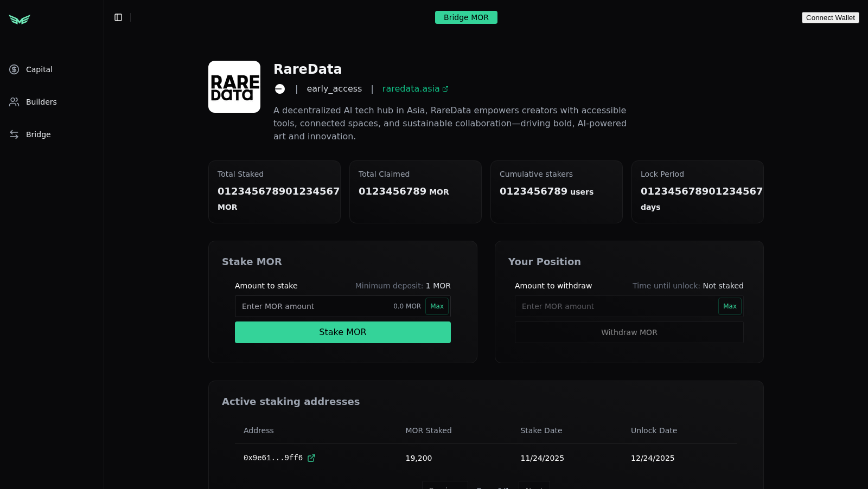Screen dimensions: 868x489
Task: Click the Morpheus wings logo
Action: [x=20, y=20]
